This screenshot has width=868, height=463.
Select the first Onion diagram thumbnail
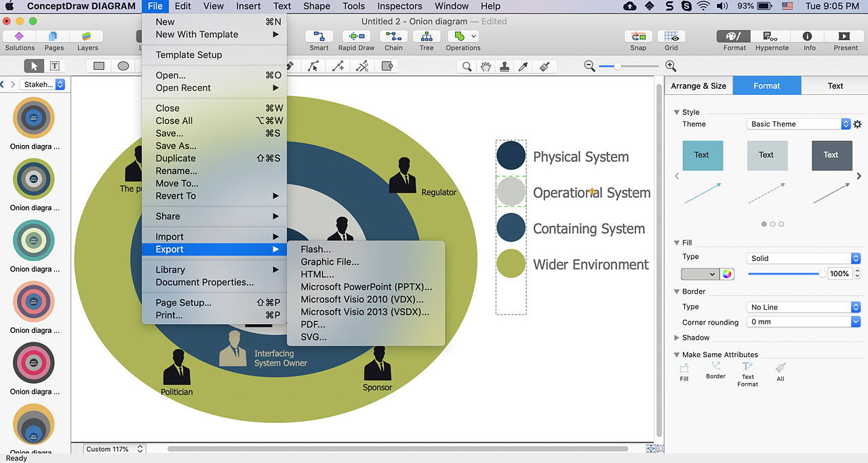[x=34, y=118]
